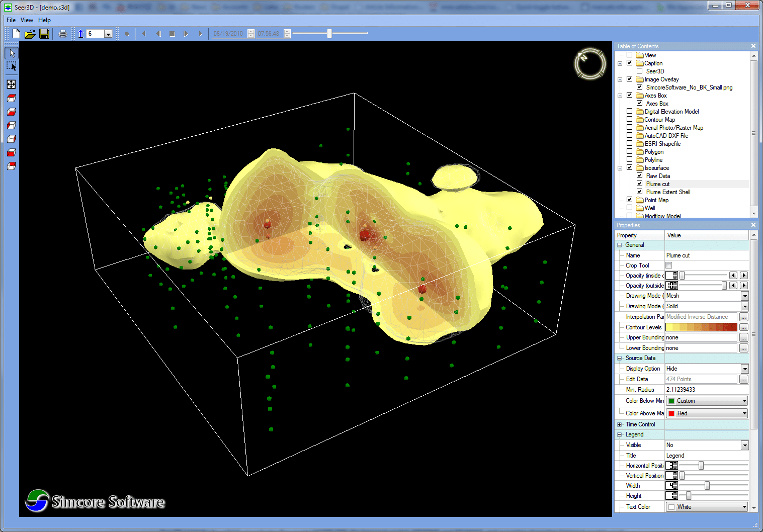
Task: Expand the Time Control property group
Action: point(620,424)
